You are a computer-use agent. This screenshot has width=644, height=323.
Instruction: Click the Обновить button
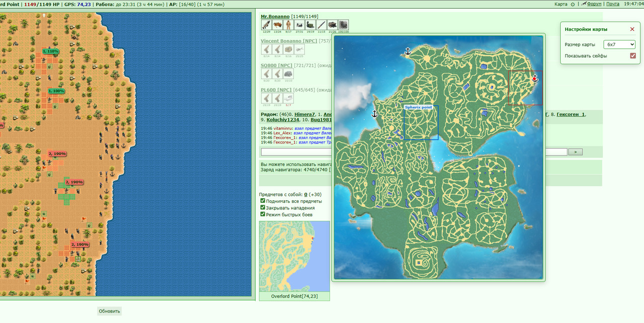(x=109, y=311)
